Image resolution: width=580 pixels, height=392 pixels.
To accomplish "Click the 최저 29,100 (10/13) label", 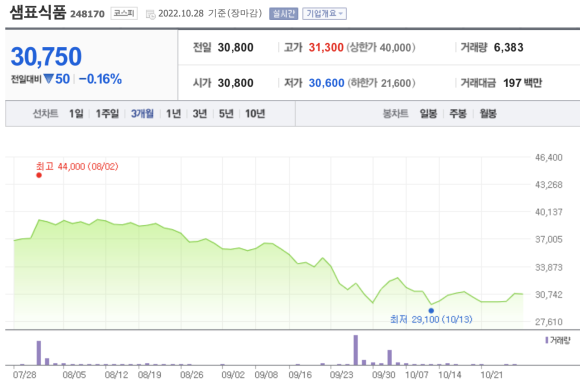I will pos(431,319).
